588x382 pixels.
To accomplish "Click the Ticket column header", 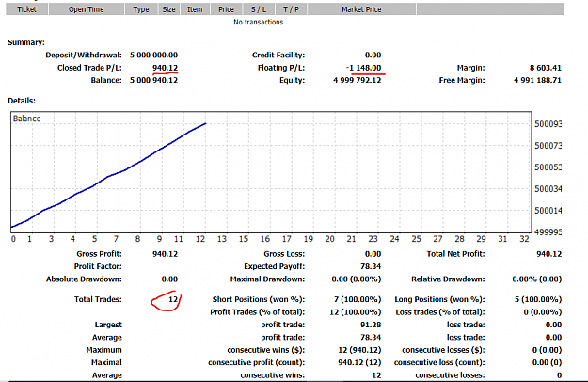I will (26, 9).
